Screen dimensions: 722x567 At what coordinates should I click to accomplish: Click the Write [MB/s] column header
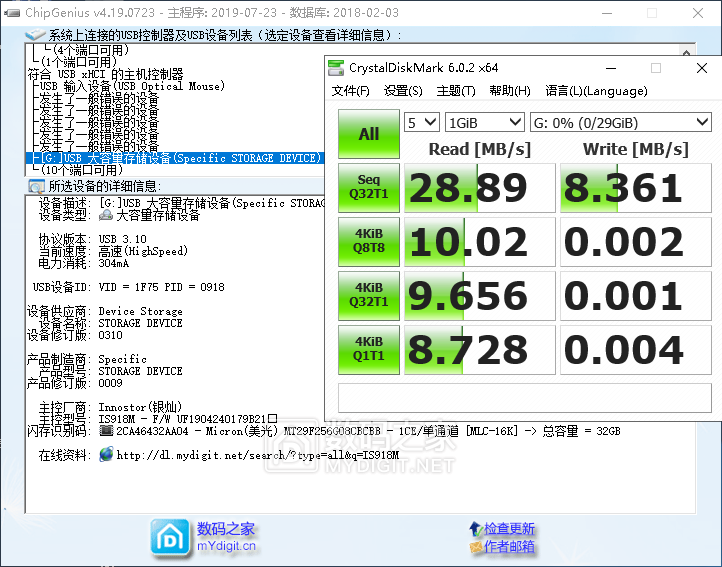tap(635, 149)
